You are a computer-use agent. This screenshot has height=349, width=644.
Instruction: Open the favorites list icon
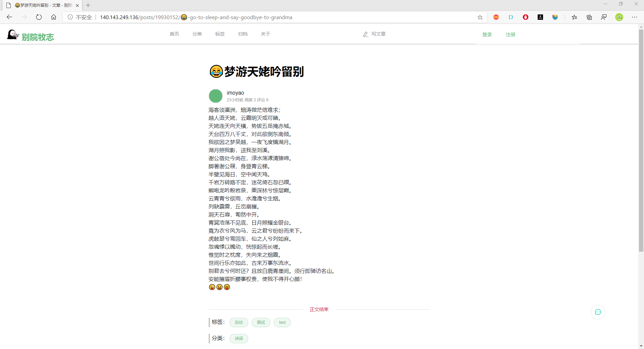[575, 17]
